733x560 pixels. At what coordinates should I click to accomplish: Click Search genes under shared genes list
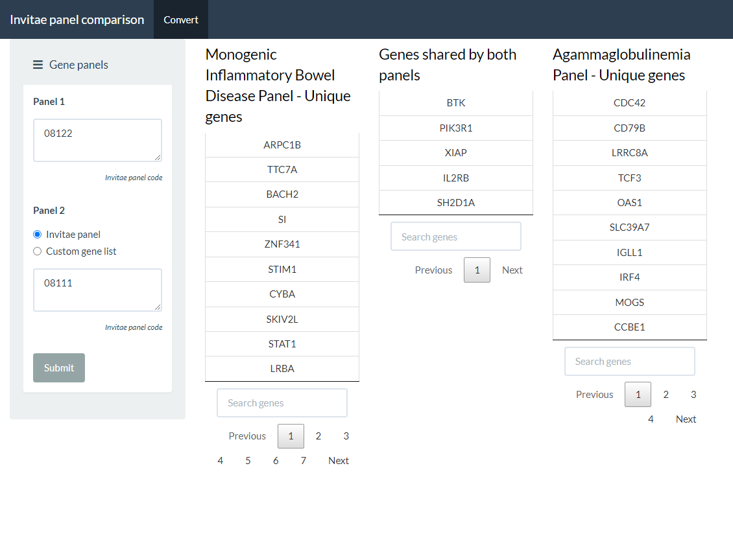click(x=456, y=237)
